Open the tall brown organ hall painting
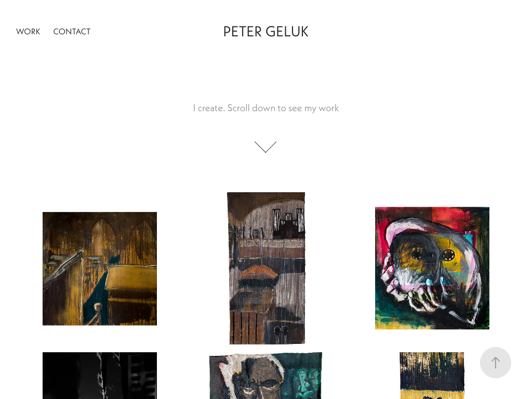Image resolution: width=532 pixels, height=399 pixels. pos(266,268)
